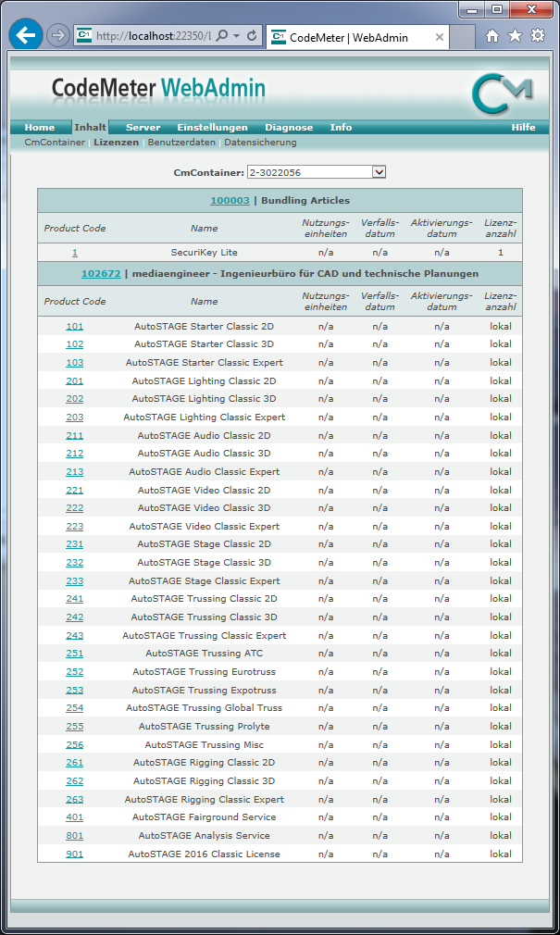Click the browser forward arrow button
Image resolution: width=560 pixels, height=935 pixels.
pos(57,36)
